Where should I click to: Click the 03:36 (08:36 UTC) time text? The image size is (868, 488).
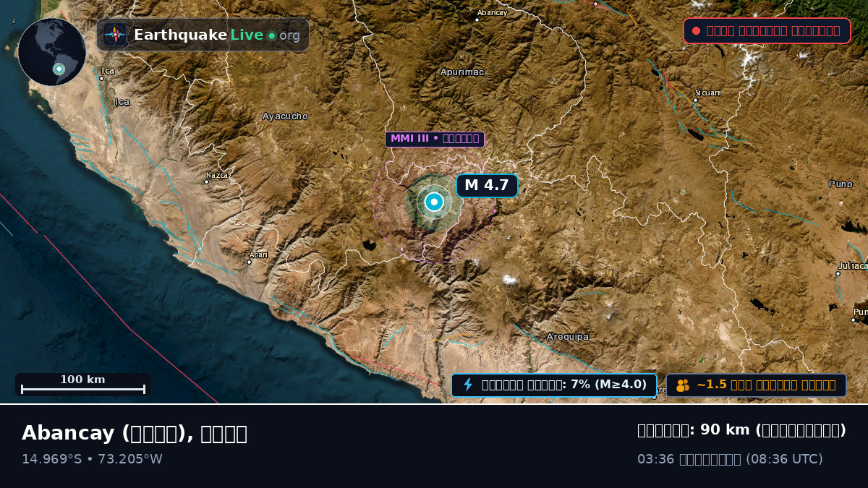coord(730,459)
